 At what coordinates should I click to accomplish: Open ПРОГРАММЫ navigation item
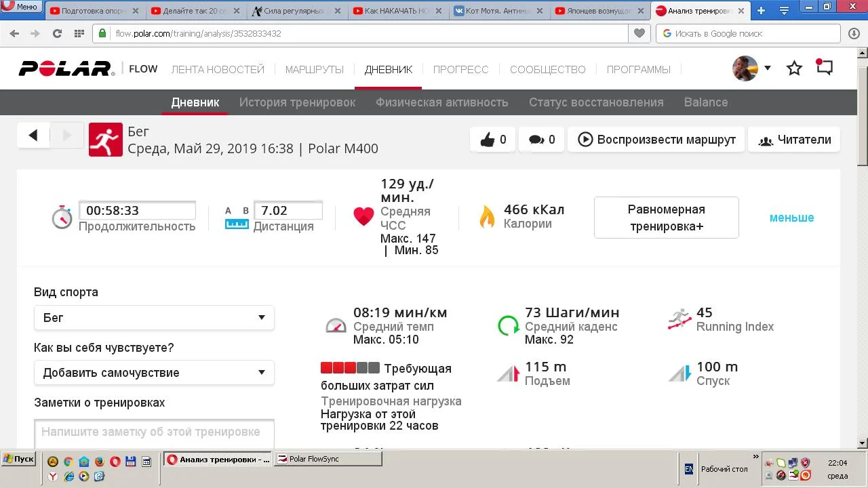click(x=638, y=69)
